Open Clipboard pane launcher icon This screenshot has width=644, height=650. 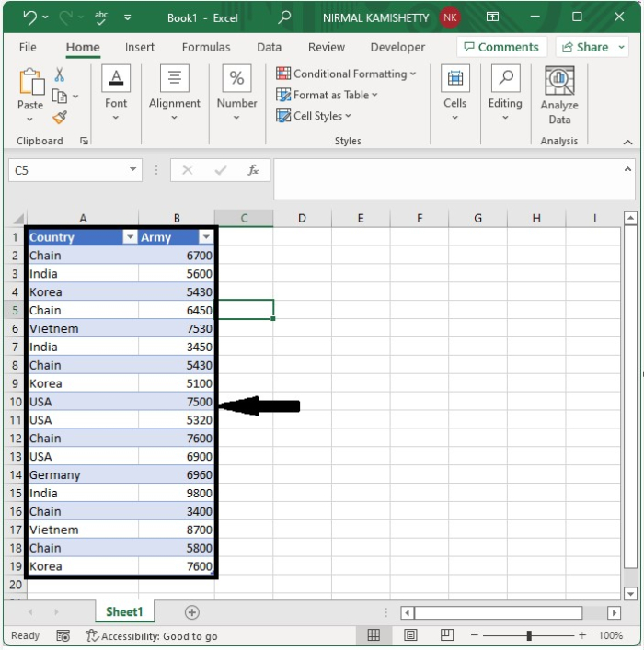(85, 141)
